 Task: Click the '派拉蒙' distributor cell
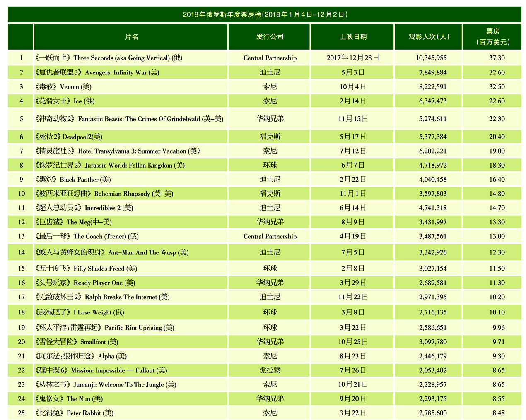click(x=270, y=370)
